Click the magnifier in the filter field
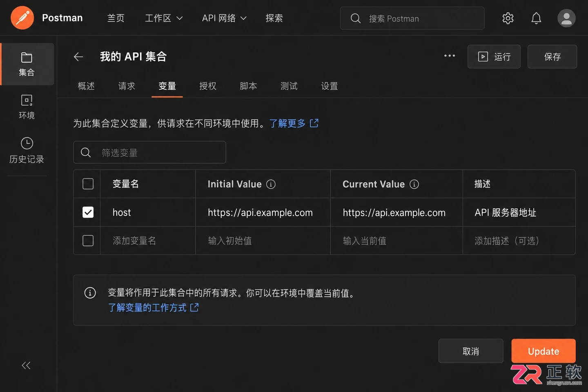Viewport: 588px width, 392px height. point(86,153)
